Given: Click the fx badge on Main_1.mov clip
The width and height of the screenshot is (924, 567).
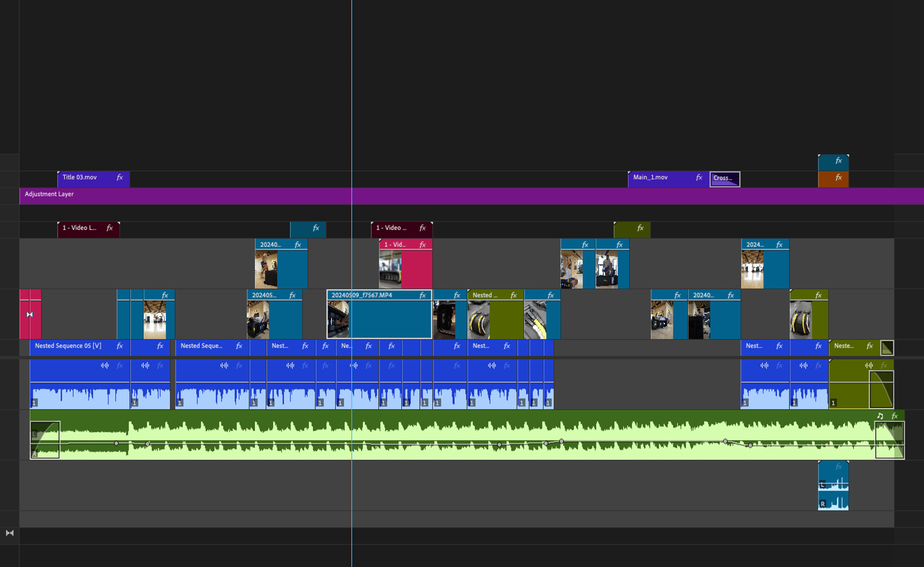Looking at the screenshot, I should coord(699,178).
